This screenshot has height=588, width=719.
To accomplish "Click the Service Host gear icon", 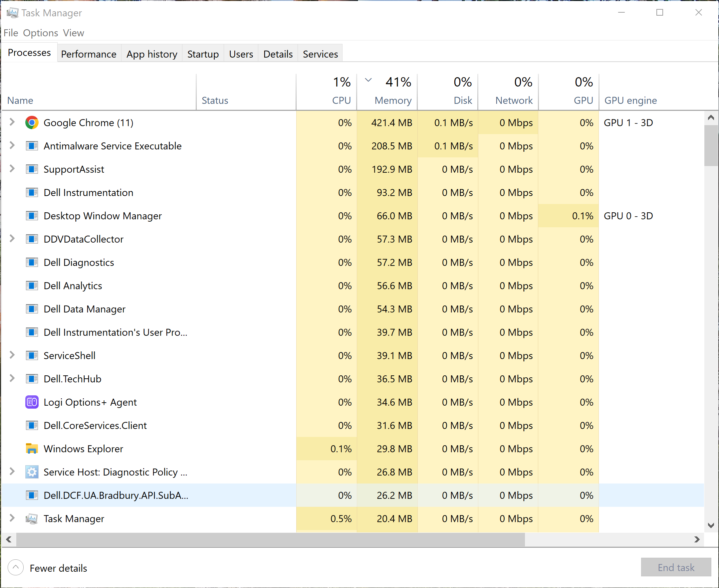I will [32, 472].
